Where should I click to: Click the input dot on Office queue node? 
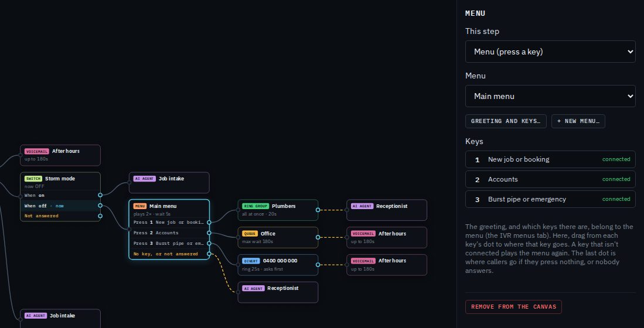click(x=238, y=237)
